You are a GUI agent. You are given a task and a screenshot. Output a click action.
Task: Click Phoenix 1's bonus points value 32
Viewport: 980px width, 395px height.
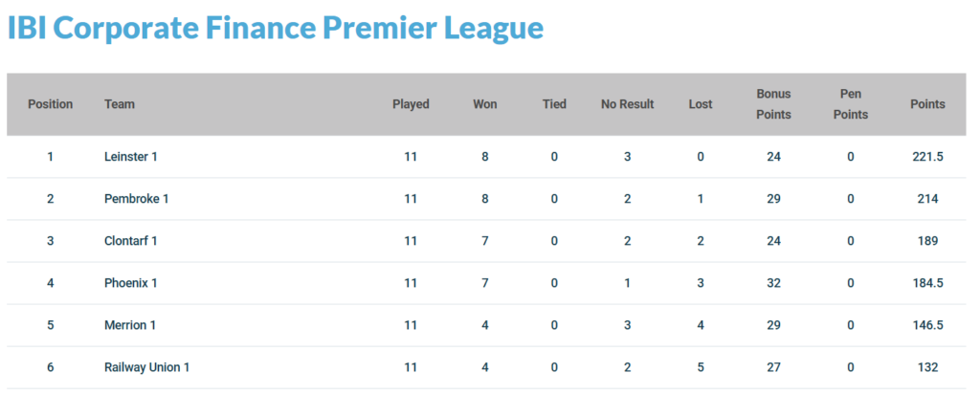coord(774,283)
